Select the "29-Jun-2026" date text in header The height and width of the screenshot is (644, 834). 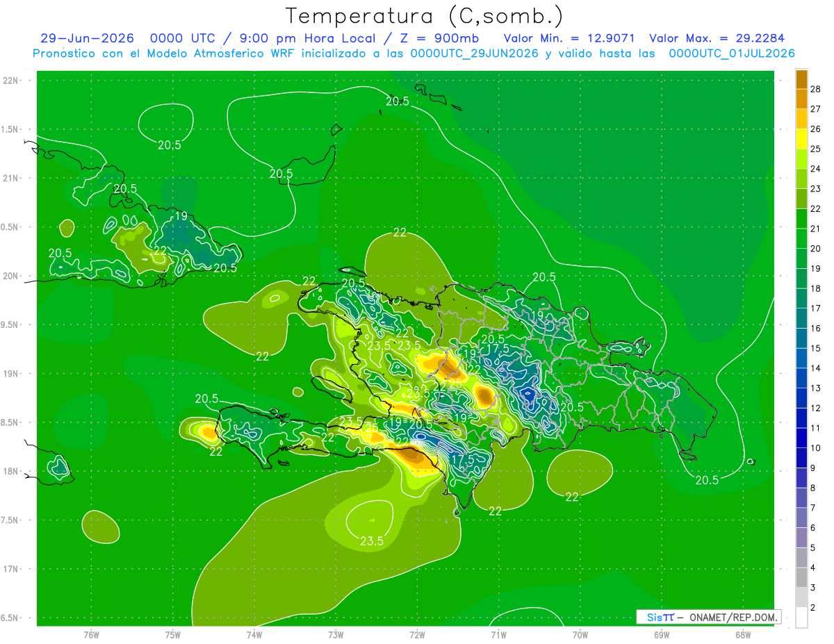[87, 38]
